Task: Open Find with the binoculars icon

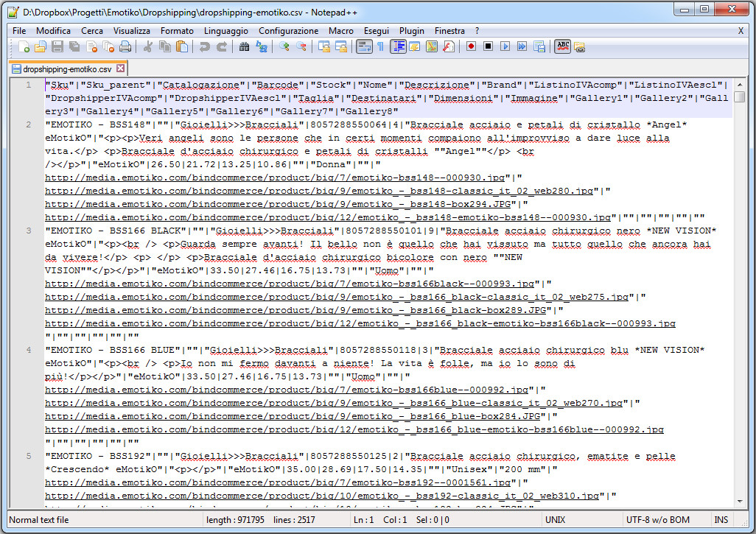Action: 244,47
